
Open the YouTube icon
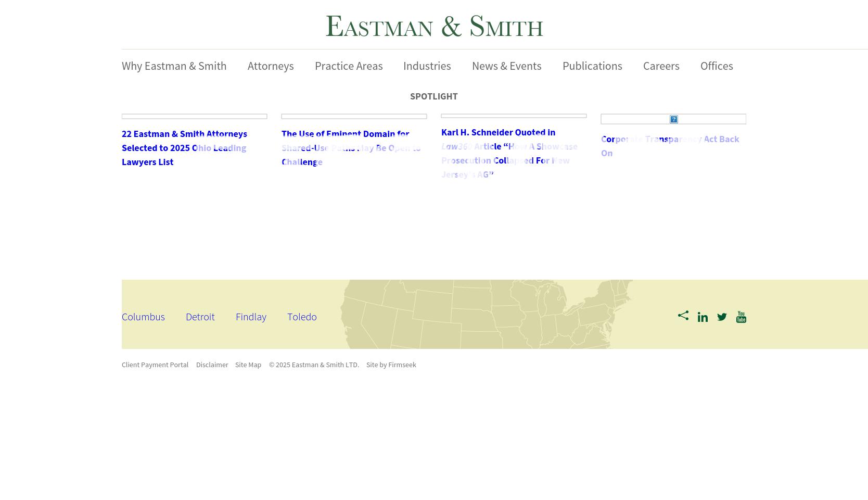[741, 317]
